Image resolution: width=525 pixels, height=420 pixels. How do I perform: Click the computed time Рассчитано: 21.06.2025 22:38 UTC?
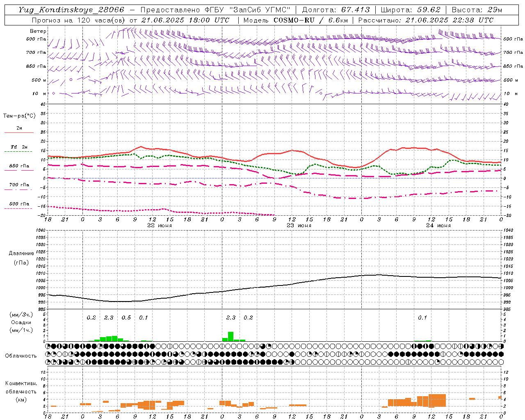[x=426, y=20]
